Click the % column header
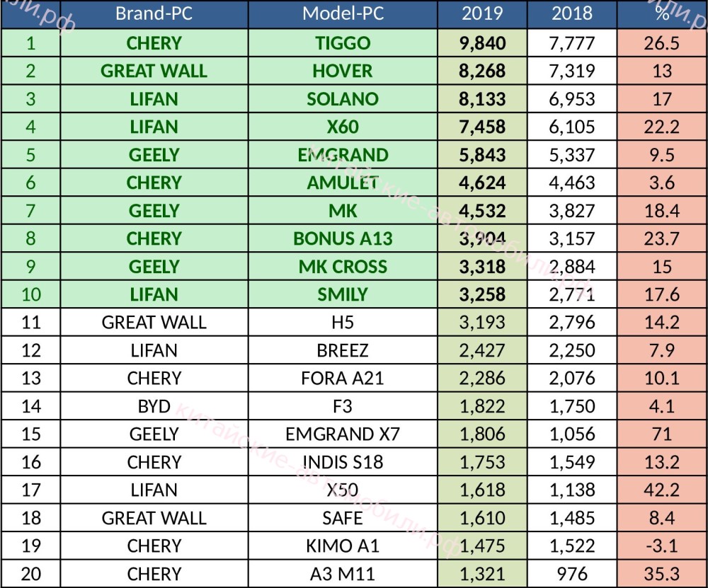 pos(661,14)
